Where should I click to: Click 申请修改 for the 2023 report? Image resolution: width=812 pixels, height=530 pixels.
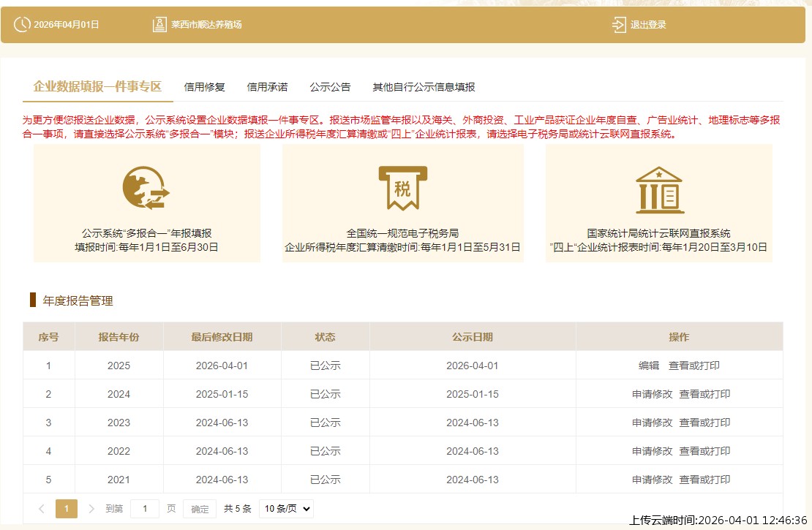click(652, 423)
